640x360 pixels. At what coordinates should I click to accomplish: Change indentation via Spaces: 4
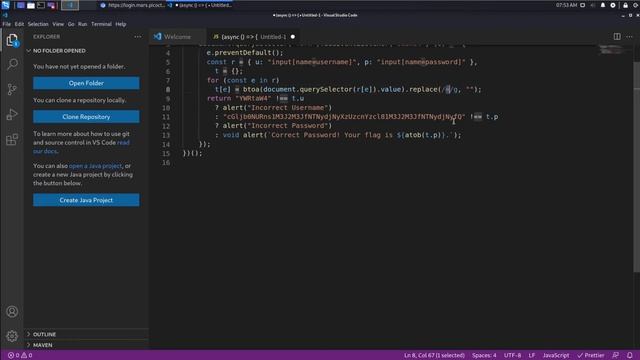pyautogui.click(x=484, y=356)
